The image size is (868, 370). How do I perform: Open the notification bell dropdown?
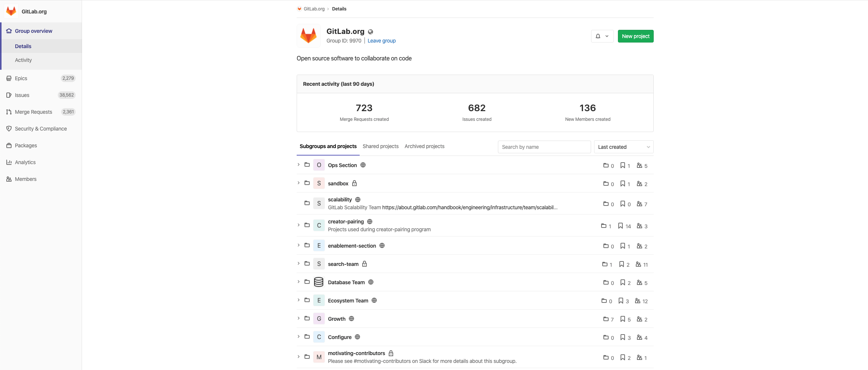[x=602, y=36]
